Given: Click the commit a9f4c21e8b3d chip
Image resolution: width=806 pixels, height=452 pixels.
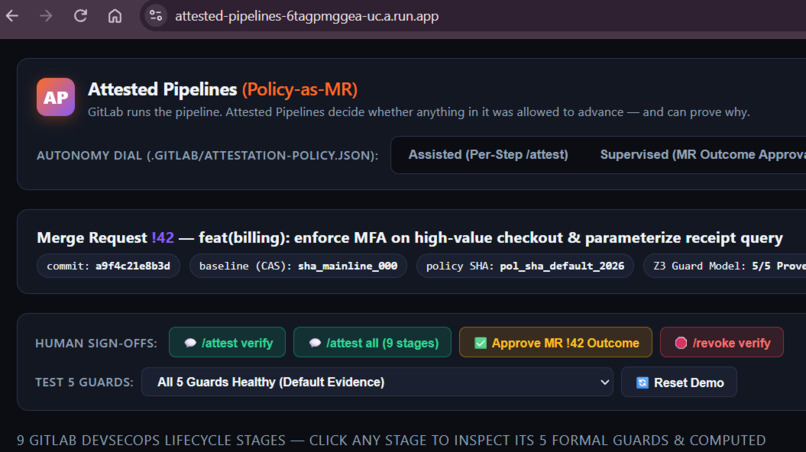Looking at the screenshot, I should click(108, 266).
